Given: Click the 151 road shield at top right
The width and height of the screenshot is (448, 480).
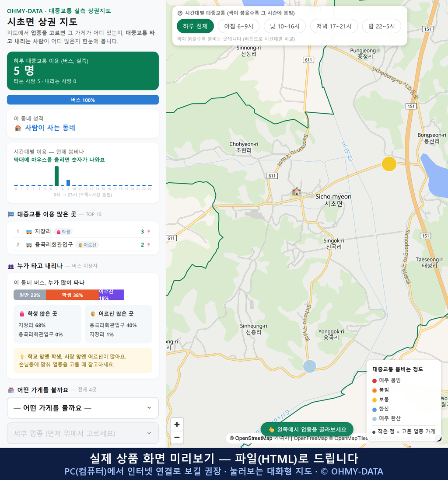Looking at the screenshot, I should coord(427,29).
